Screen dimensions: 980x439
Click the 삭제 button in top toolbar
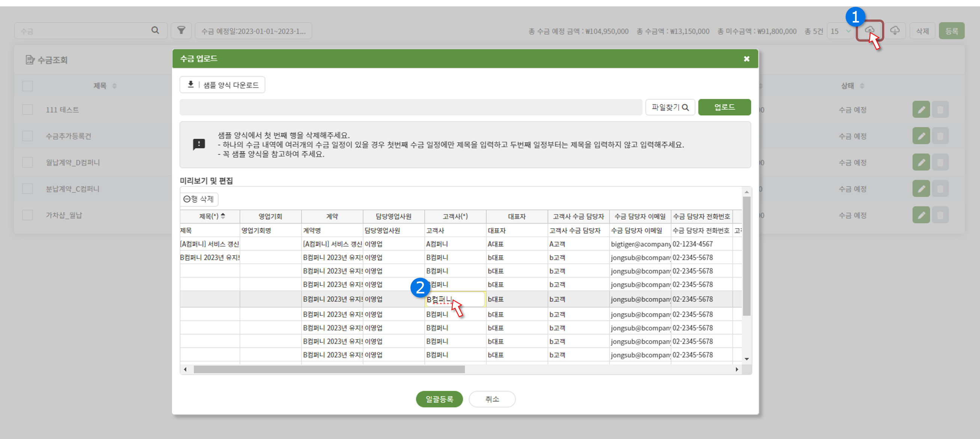click(922, 31)
